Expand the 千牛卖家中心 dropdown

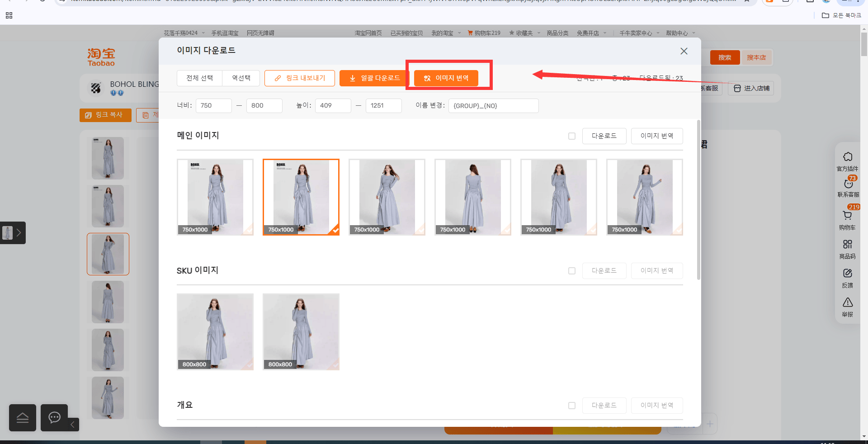coord(639,33)
